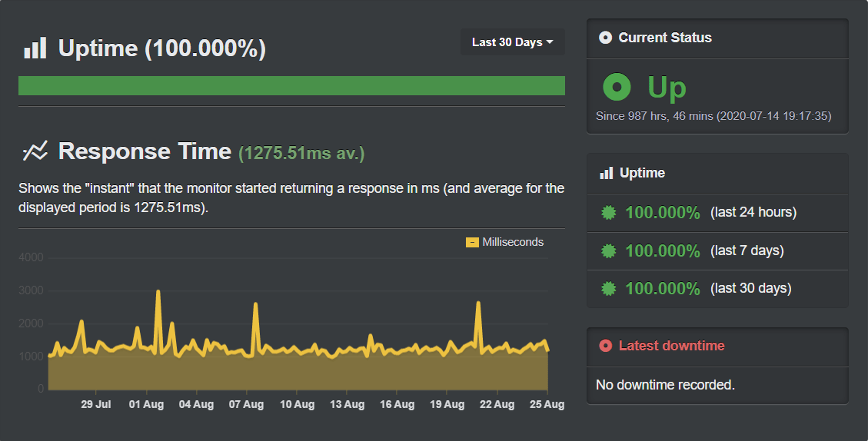Click the 01 Aug axis label
The width and height of the screenshot is (868, 441).
click(146, 404)
